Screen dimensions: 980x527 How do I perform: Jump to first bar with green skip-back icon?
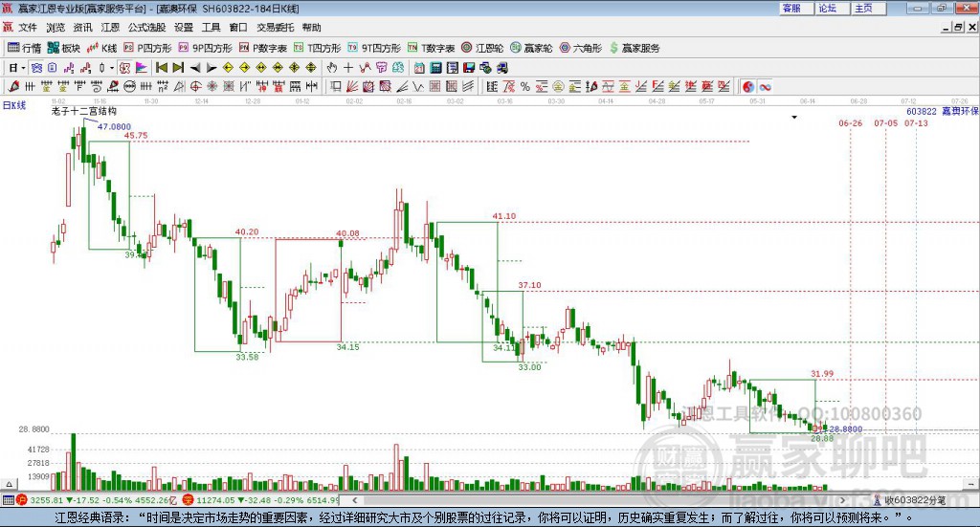pyautogui.click(x=161, y=68)
